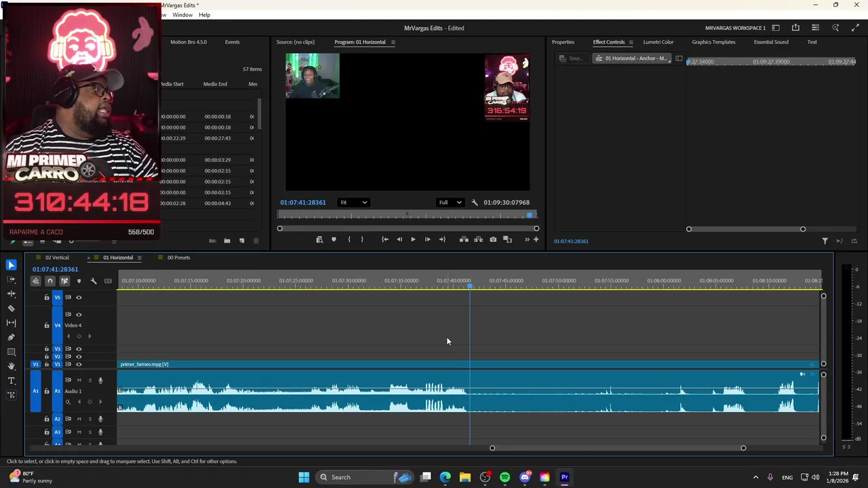The height and width of the screenshot is (488, 868).
Task: Click Mark Out bracket in Program monitor
Action: (362, 239)
